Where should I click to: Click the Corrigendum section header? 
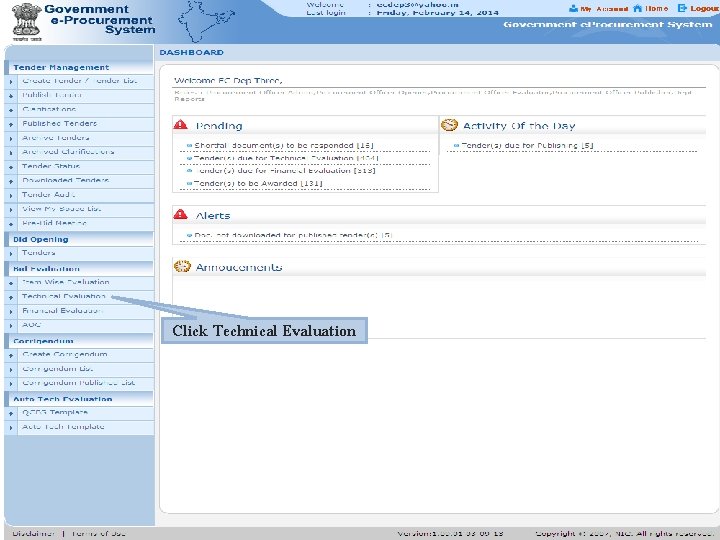pos(43,341)
